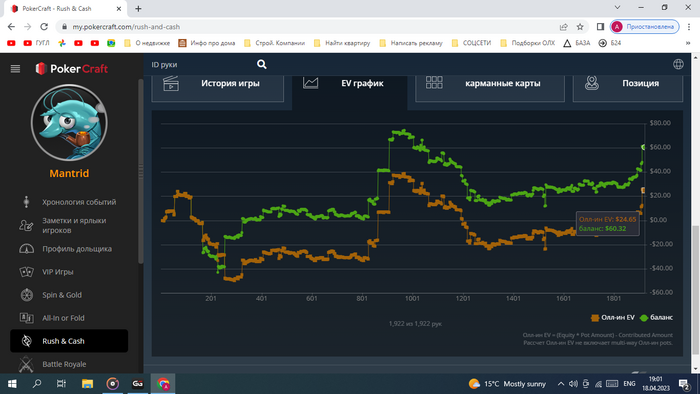Open Б24 bookmark
Screen dimensions: 700x394
[x=610, y=43]
